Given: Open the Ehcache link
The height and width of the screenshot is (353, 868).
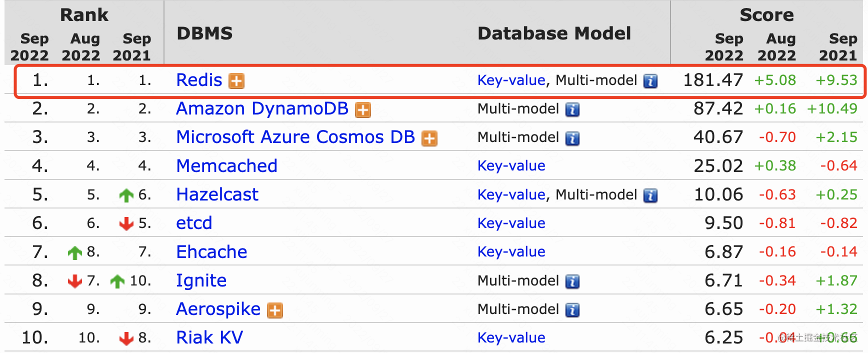Looking at the screenshot, I should (211, 252).
